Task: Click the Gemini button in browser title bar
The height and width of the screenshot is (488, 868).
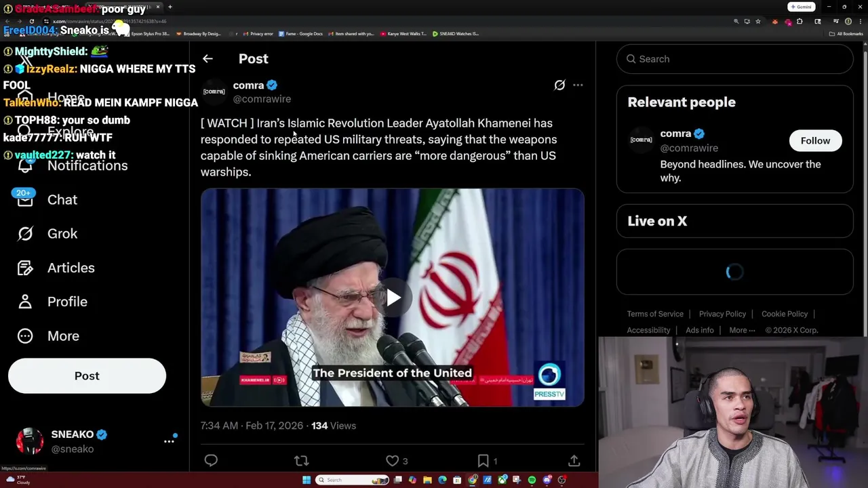Action: [802, 7]
